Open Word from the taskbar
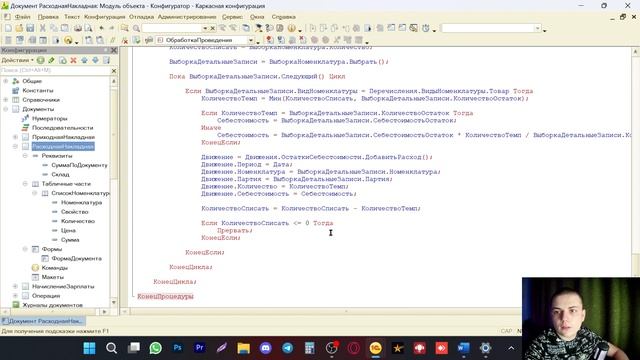The height and width of the screenshot is (360, 640). point(463,348)
